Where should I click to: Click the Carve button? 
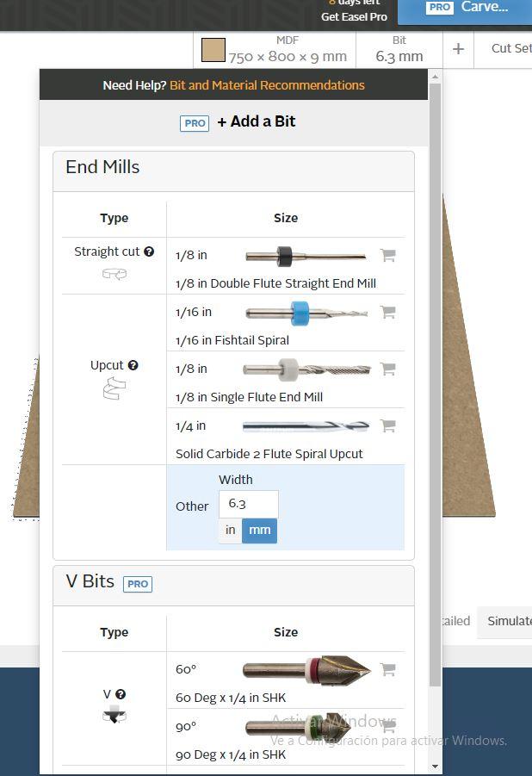(x=466, y=8)
